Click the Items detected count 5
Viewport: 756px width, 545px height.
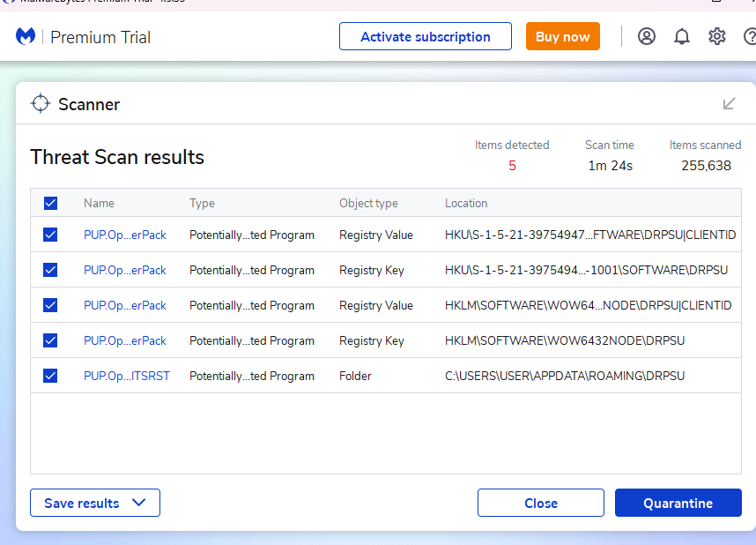[x=512, y=166]
